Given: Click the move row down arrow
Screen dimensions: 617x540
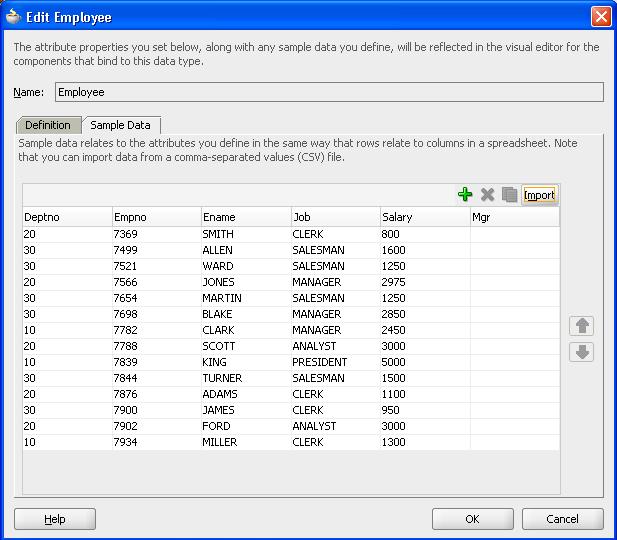Looking at the screenshot, I should (x=582, y=352).
